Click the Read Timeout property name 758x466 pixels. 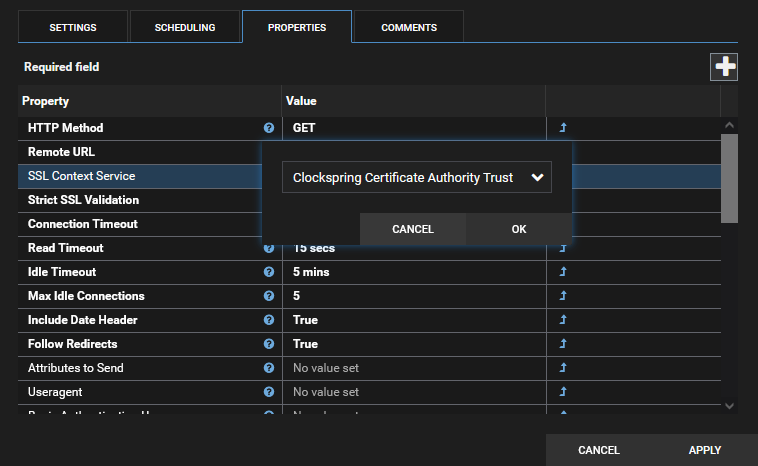pyautogui.click(x=65, y=248)
